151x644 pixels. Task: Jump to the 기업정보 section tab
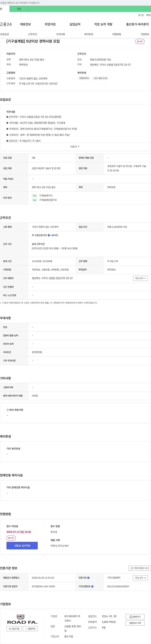click(x=145, y=34)
